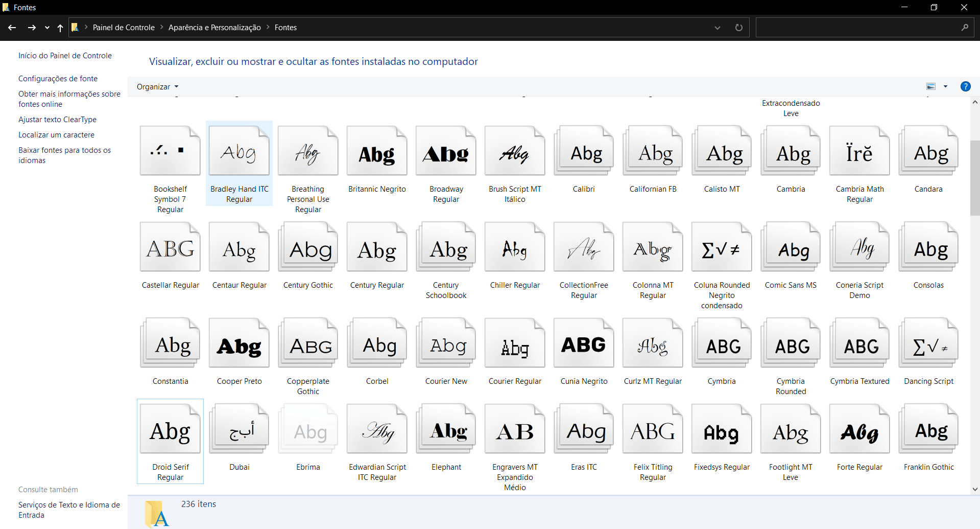Screen dimensions: 980x529
Task: Open Configurações de fonte link
Action: (58, 79)
